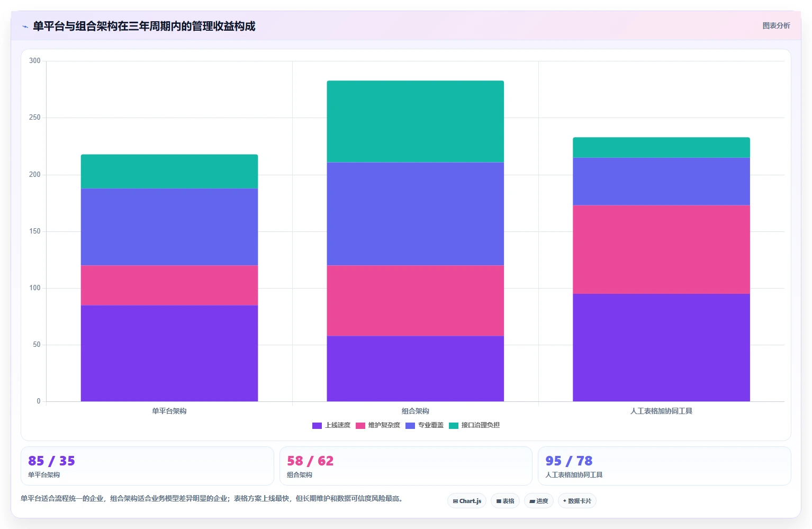This screenshot has height=529, width=812.
Task: Click the blue segment of 单平台架构 bar
Action: (x=169, y=227)
